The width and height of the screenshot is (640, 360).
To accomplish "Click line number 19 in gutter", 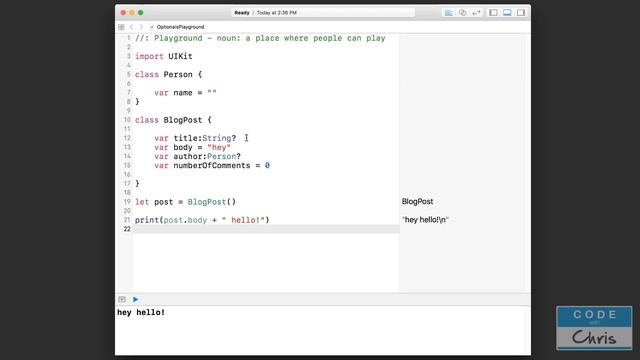I will point(127,202).
